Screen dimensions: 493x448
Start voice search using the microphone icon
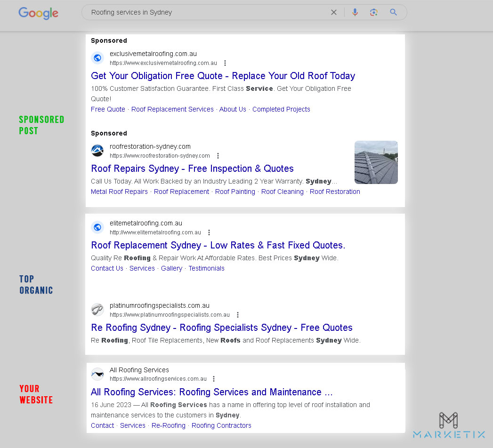click(x=355, y=12)
